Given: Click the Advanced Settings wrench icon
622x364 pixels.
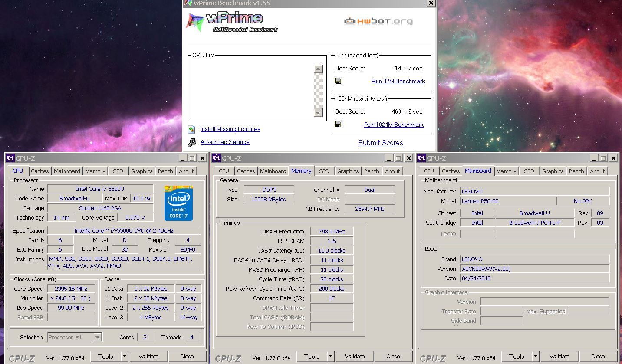Looking at the screenshot, I should 192,142.
